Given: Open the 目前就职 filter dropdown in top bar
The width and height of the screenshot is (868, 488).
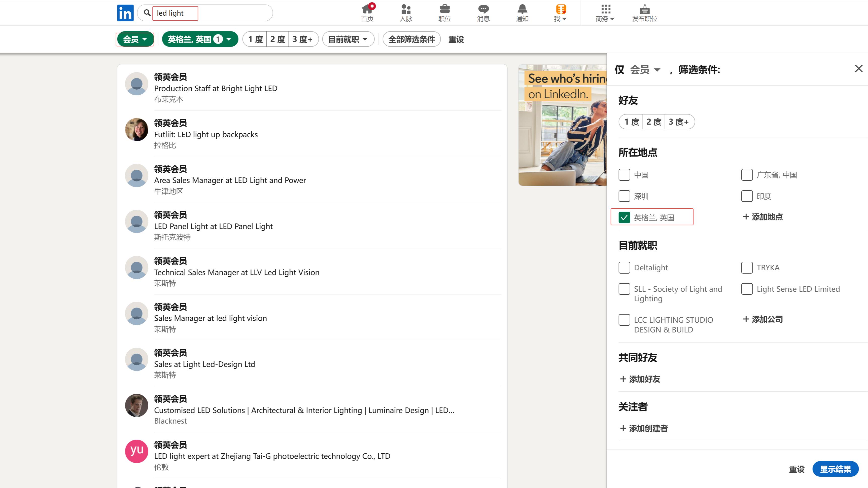Looking at the screenshot, I should (348, 40).
